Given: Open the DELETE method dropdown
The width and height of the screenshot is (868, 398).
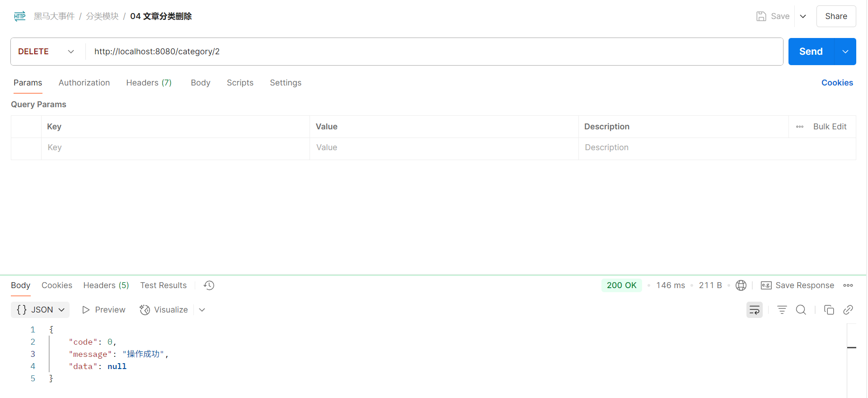Looking at the screenshot, I should 47,52.
